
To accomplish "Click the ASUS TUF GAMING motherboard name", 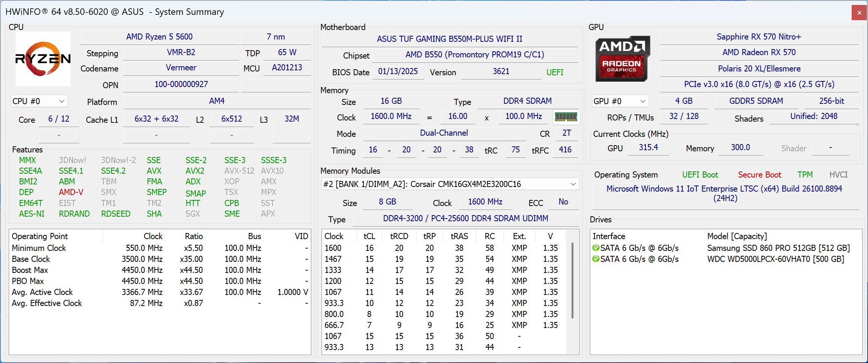I will (x=449, y=39).
